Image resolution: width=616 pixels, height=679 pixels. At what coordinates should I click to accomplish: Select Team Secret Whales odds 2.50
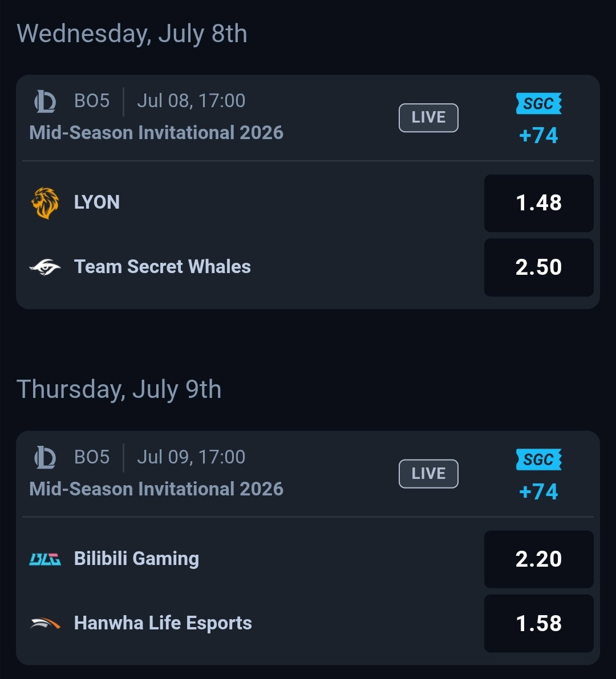(x=538, y=267)
